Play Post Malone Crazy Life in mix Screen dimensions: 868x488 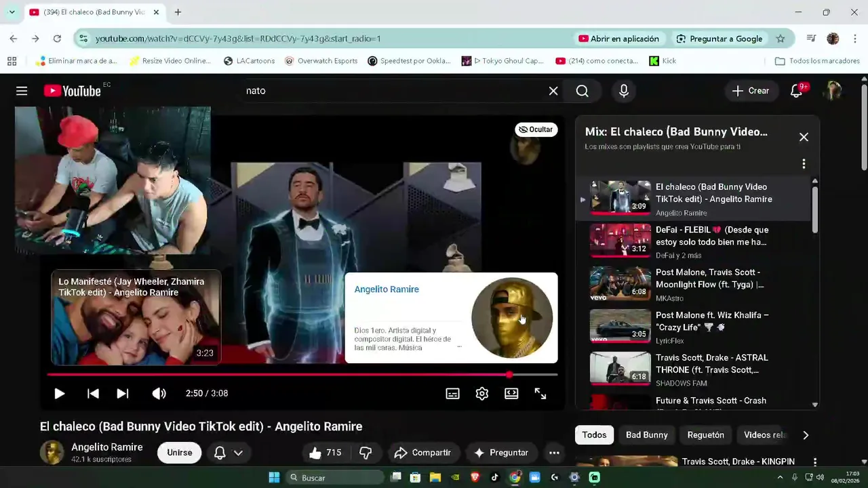[694, 327]
